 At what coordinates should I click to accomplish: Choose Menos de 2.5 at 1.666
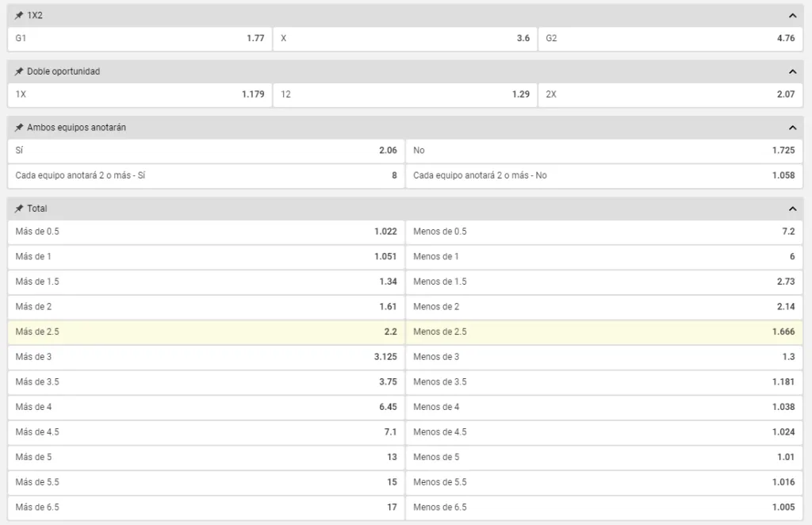pos(604,331)
